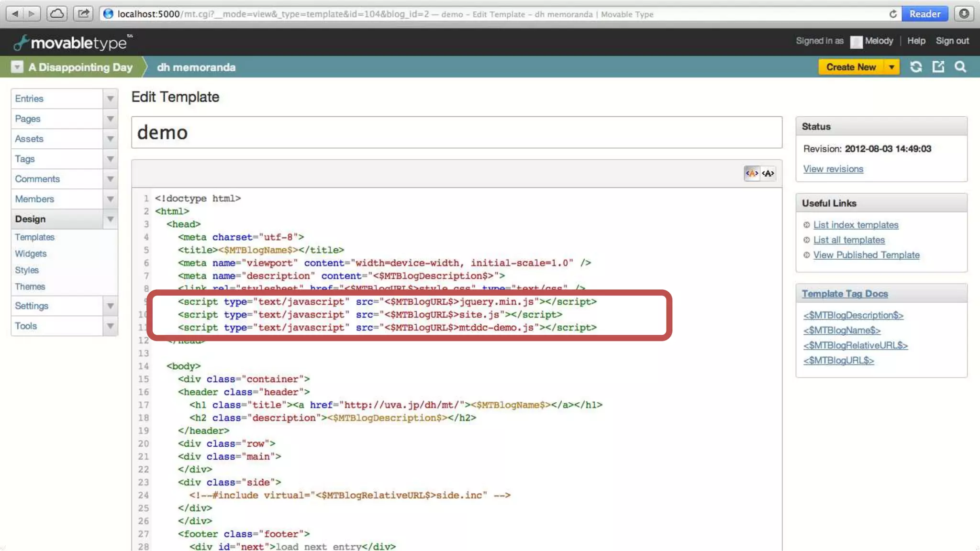Screen dimensions: 980x551
Task: Click the View revisions link
Action: tap(833, 169)
